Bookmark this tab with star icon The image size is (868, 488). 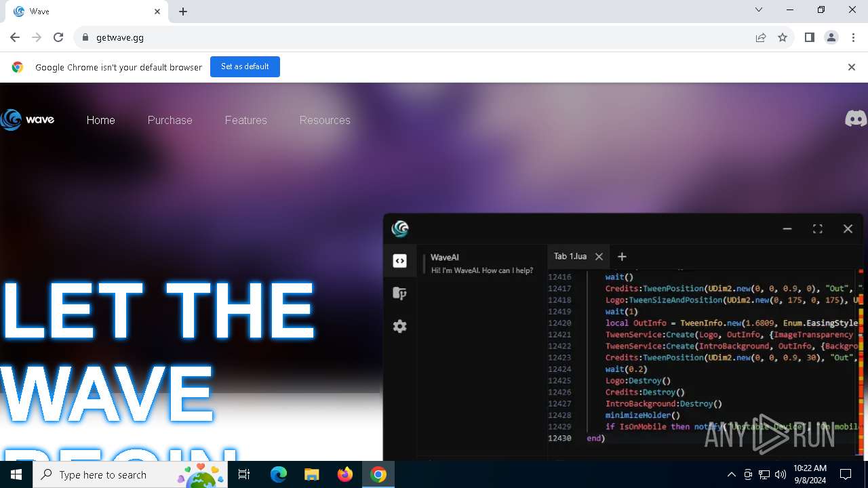tap(783, 37)
